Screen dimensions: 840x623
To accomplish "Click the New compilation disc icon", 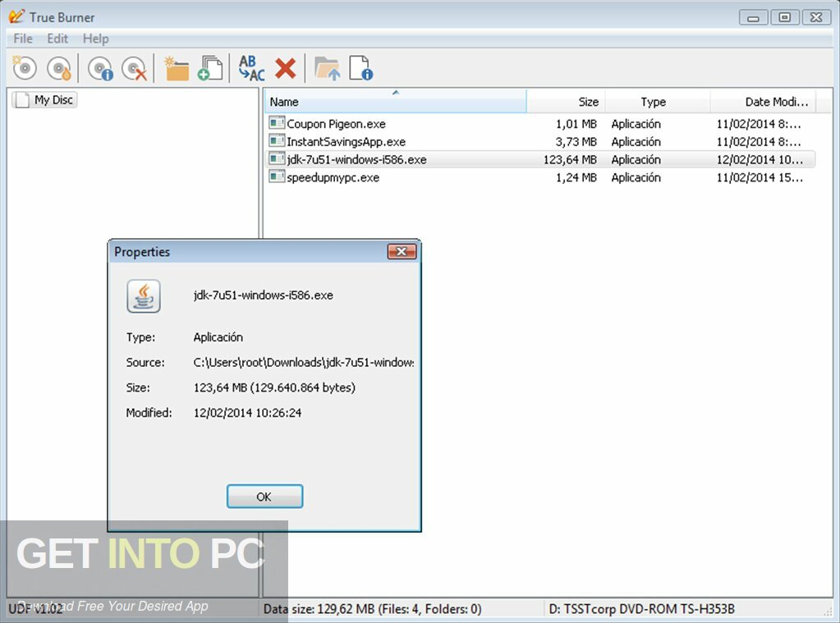I will point(25,68).
